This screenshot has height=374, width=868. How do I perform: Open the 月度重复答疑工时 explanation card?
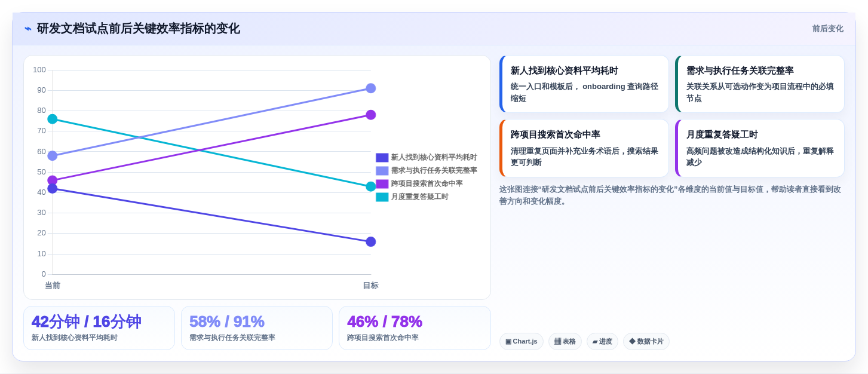pyautogui.click(x=760, y=148)
